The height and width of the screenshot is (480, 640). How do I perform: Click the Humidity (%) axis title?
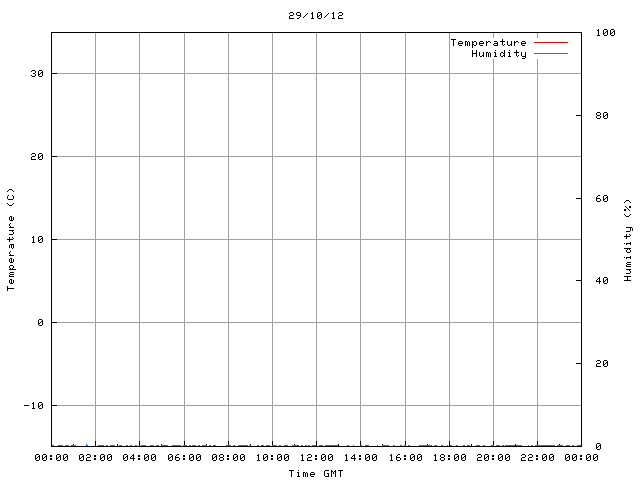pos(628,240)
